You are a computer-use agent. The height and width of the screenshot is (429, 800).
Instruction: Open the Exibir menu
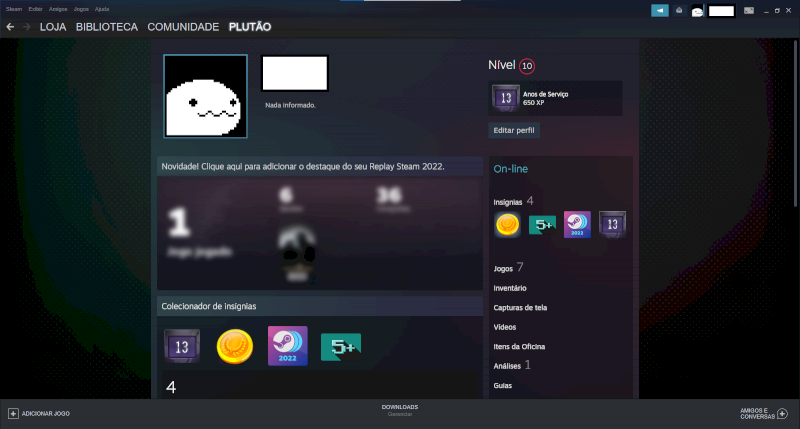tap(35, 9)
